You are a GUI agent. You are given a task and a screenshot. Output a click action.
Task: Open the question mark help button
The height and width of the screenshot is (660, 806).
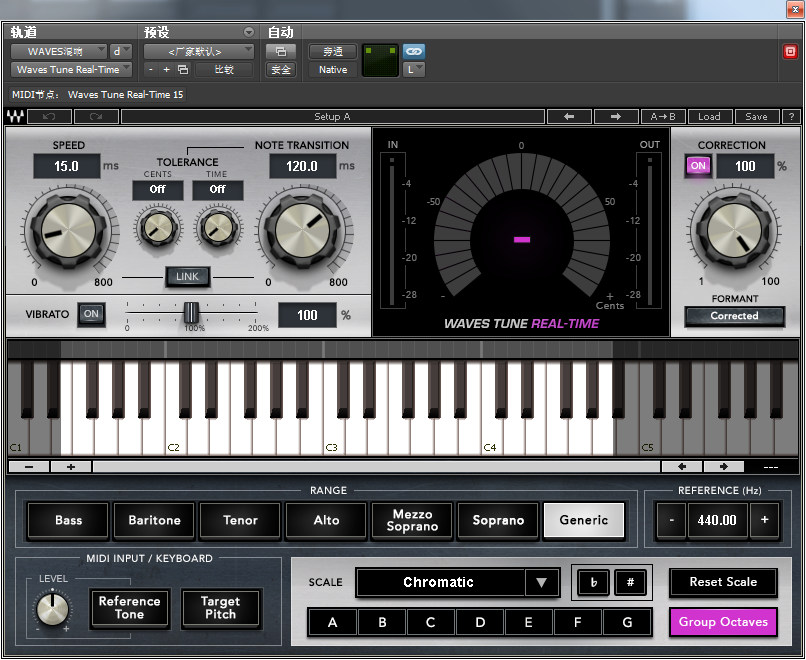(791, 117)
